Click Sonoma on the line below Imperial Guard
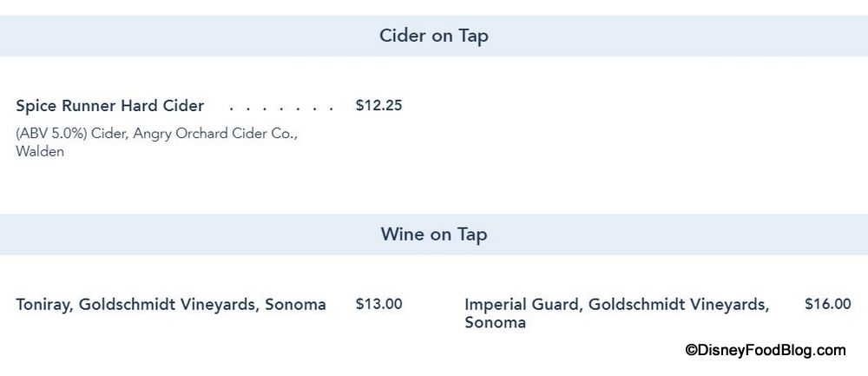Image resolution: width=868 pixels, height=376 pixels. click(x=495, y=323)
